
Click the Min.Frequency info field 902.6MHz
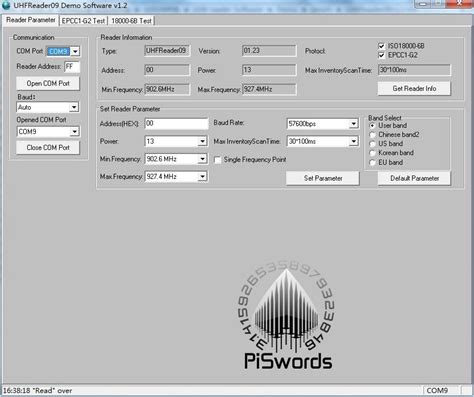coord(167,89)
